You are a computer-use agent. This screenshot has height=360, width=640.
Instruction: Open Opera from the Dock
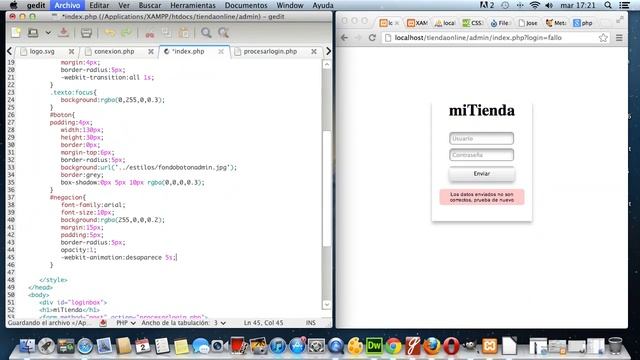click(x=451, y=346)
